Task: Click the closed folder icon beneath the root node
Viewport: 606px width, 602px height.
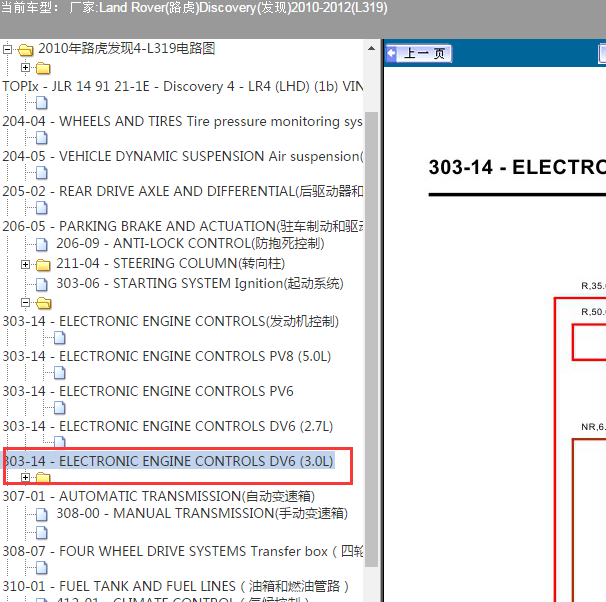Action: [43, 68]
